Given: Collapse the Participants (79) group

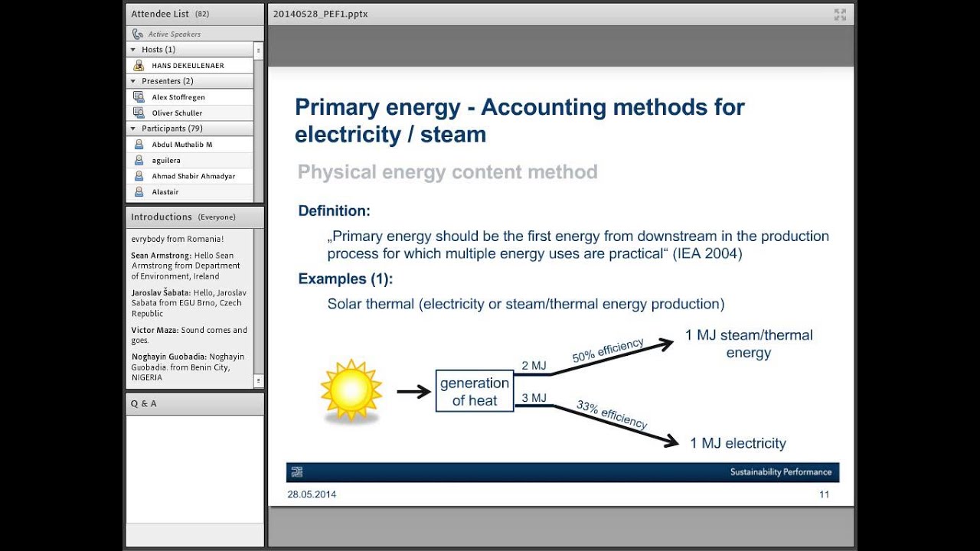Looking at the screenshot, I should (133, 129).
